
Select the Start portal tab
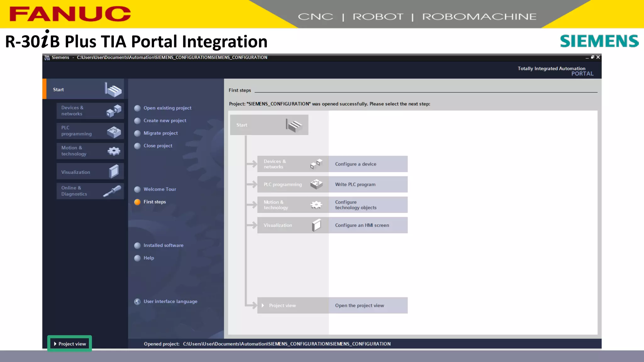pyautogui.click(x=83, y=89)
